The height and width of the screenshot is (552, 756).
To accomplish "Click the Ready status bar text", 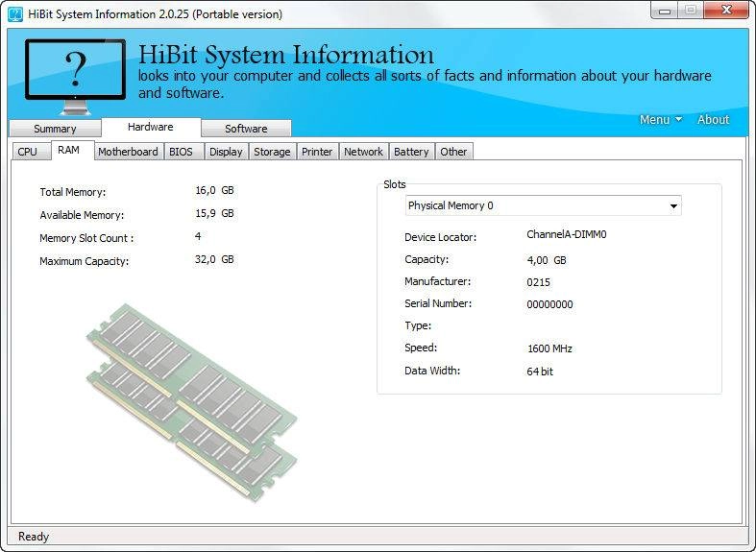I will [x=34, y=536].
